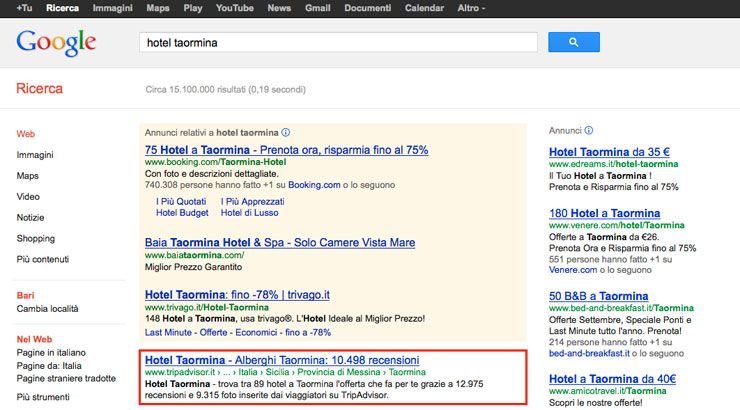The width and height of the screenshot is (740, 410).
Task: Click the blue search magnifier button
Action: (573, 42)
